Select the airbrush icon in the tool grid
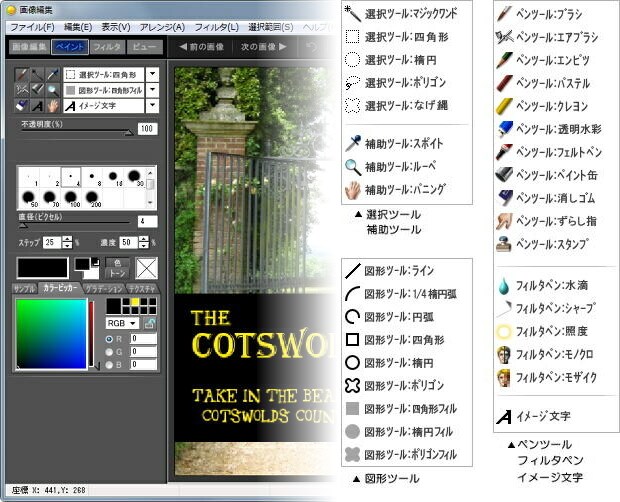 (x=22, y=90)
